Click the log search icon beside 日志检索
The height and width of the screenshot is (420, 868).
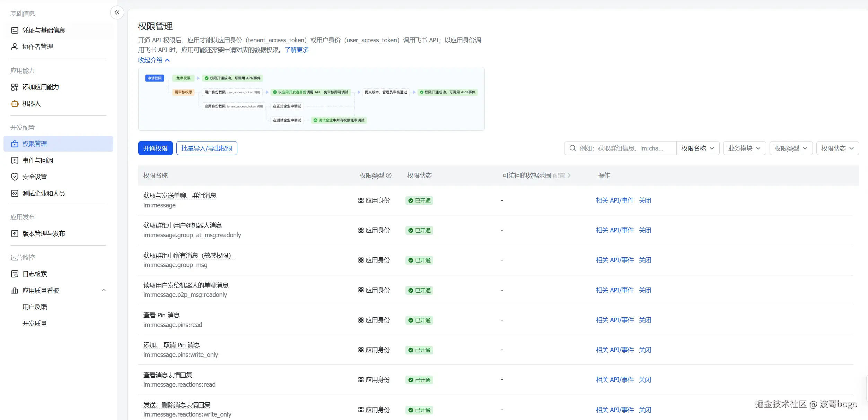(x=15, y=274)
